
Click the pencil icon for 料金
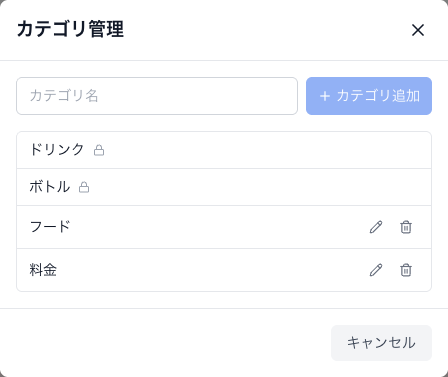pos(376,270)
